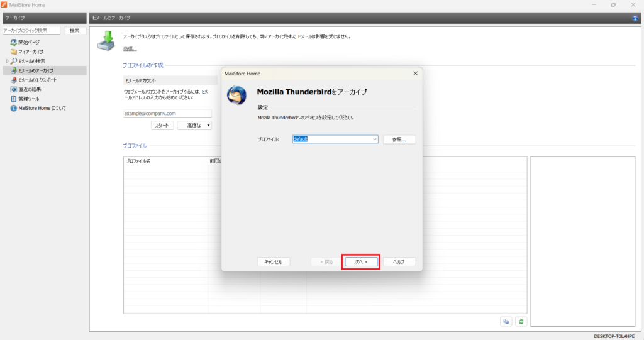This screenshot has height=340, width=644.
Task: Click the Eメールのエクスポート sidebar icon
Action: click(14, 80)
